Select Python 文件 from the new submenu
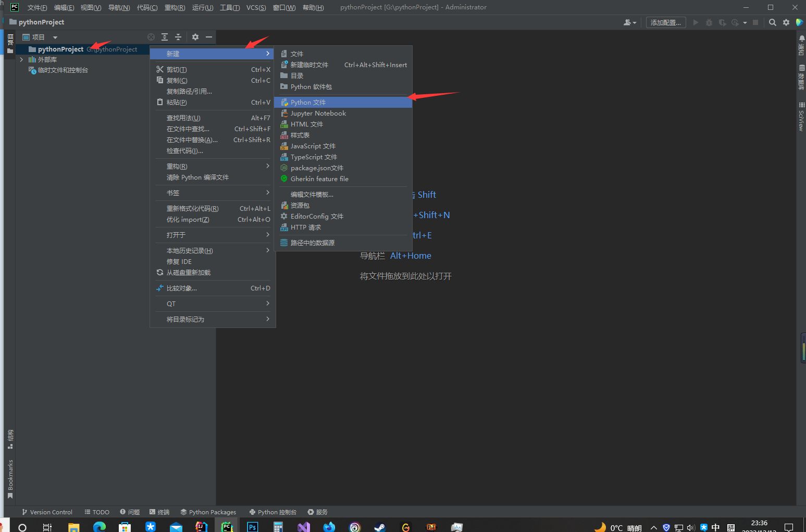Viewport: 806px width, 532px height. (x=308, y=103)
